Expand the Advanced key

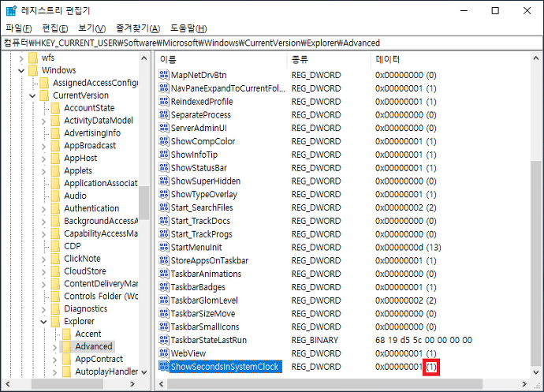tap(54, 347)
